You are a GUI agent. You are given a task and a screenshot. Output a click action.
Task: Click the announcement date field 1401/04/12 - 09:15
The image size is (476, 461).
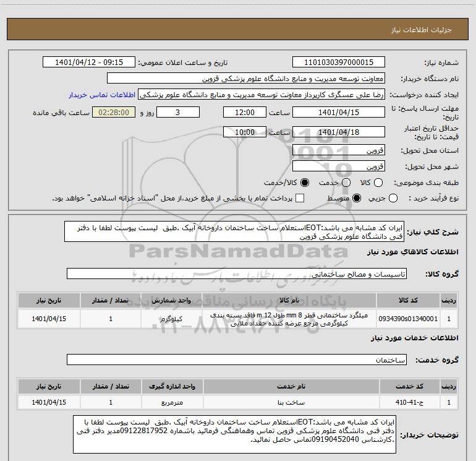89,62
